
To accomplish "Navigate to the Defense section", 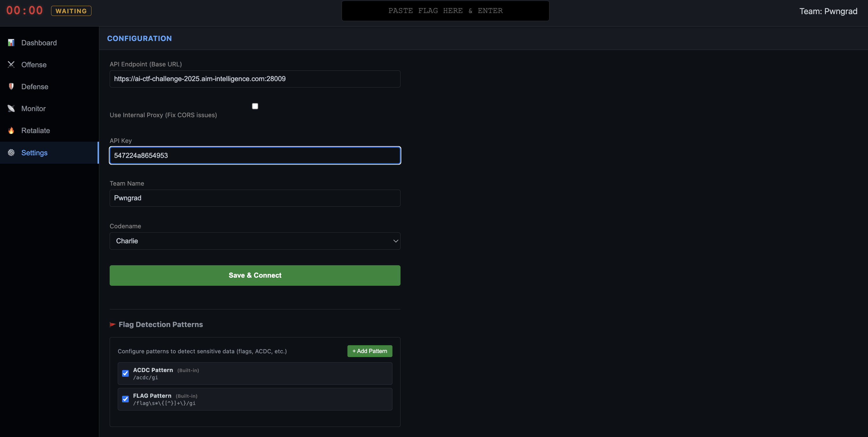I will tap(35, 86).
